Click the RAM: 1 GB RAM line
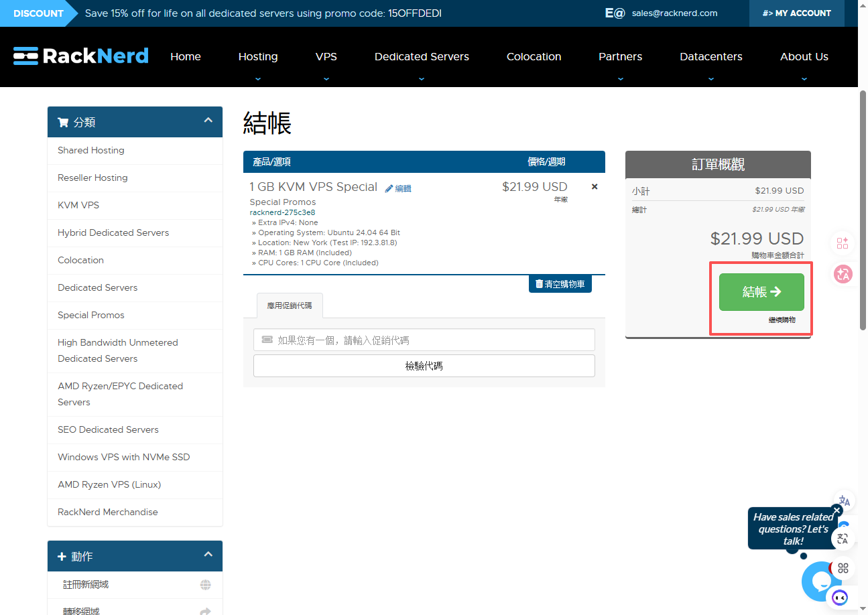This screenshot has height=615, width=868. 302,253
